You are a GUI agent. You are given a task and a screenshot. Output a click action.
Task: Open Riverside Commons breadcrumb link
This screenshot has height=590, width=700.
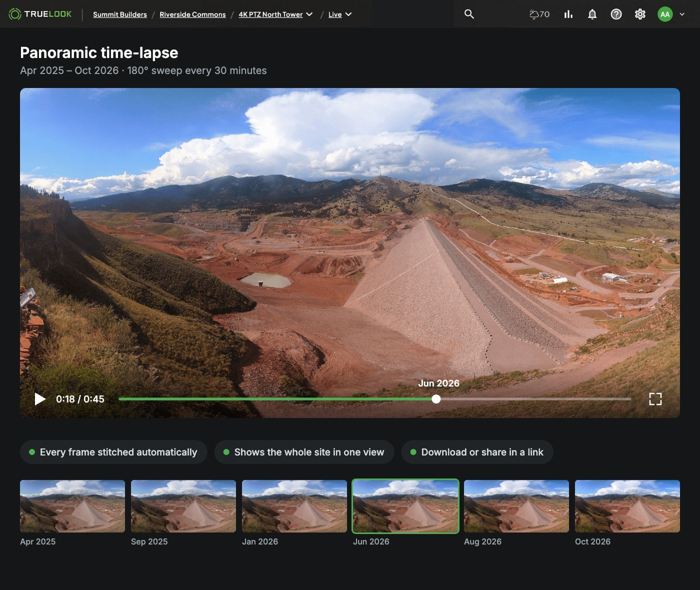[x=192, y=14]
